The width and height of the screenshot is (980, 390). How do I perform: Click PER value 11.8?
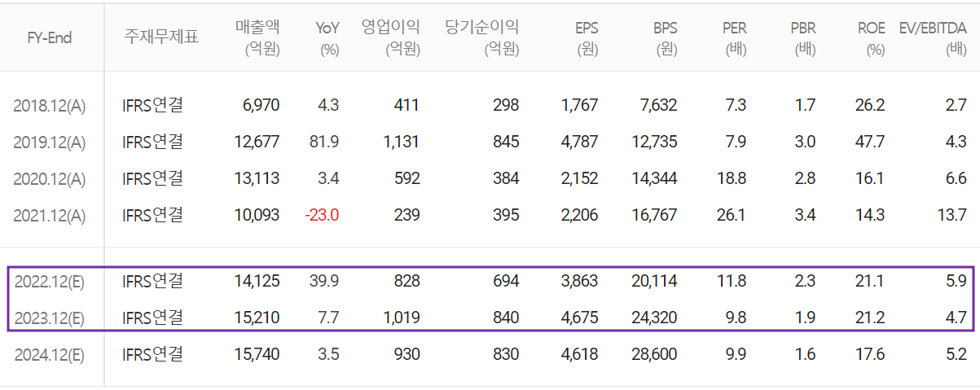[x=732, y=281]
